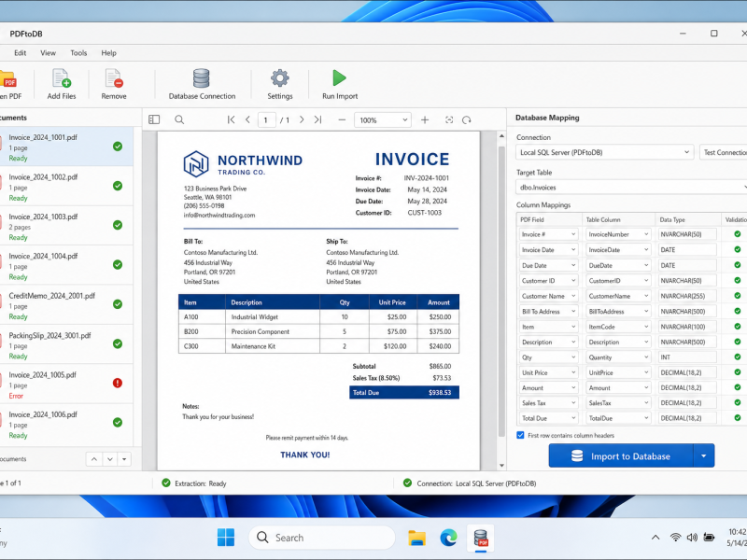Select Invoice_2024_1003.pdf in the documents list
Screen dimensions: 747x560
click(66, 226)
